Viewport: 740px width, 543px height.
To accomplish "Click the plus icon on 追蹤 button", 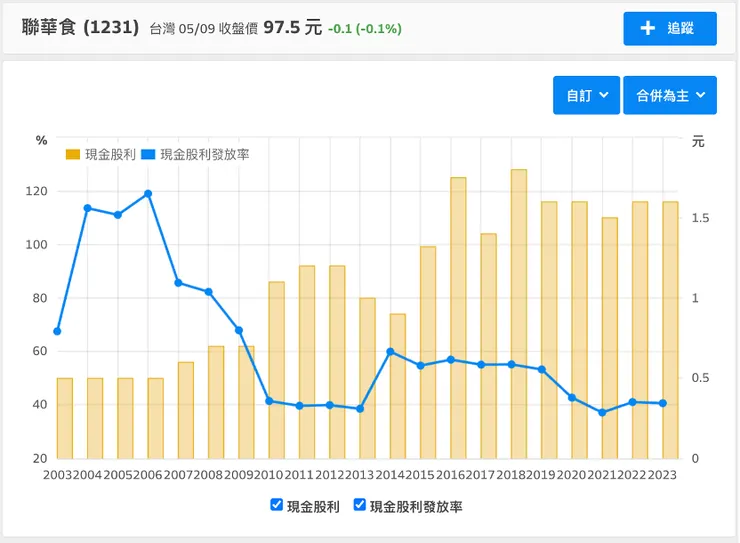I will pos(647,29).
